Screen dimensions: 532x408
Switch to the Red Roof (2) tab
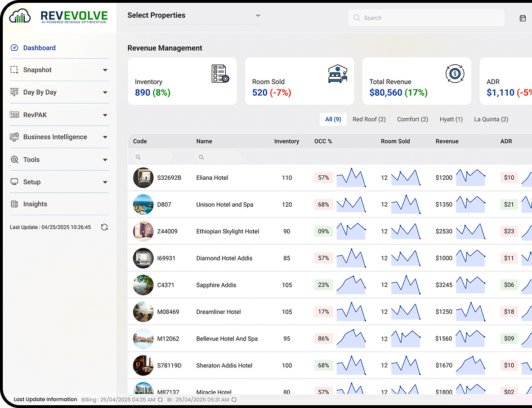tap(369, 119)
